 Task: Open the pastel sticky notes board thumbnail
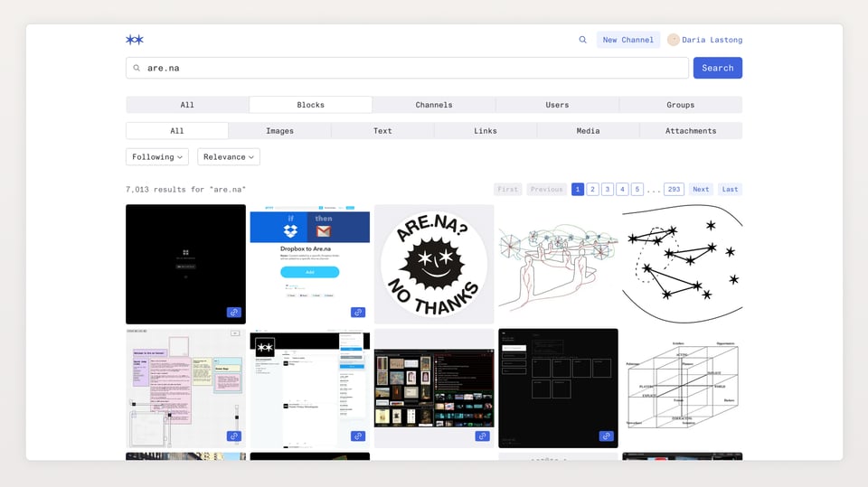(x=185, y=388)
